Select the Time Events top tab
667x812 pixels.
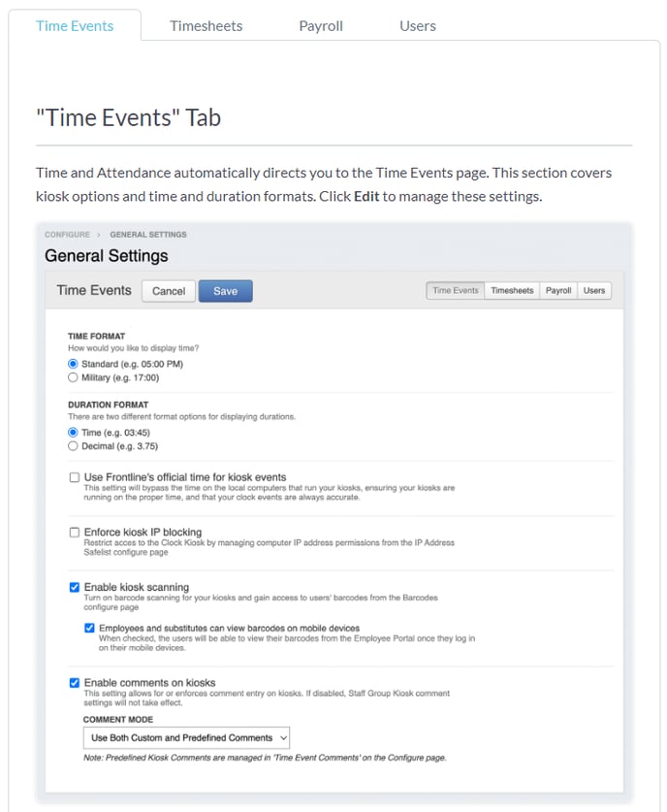tap(75, 26)
